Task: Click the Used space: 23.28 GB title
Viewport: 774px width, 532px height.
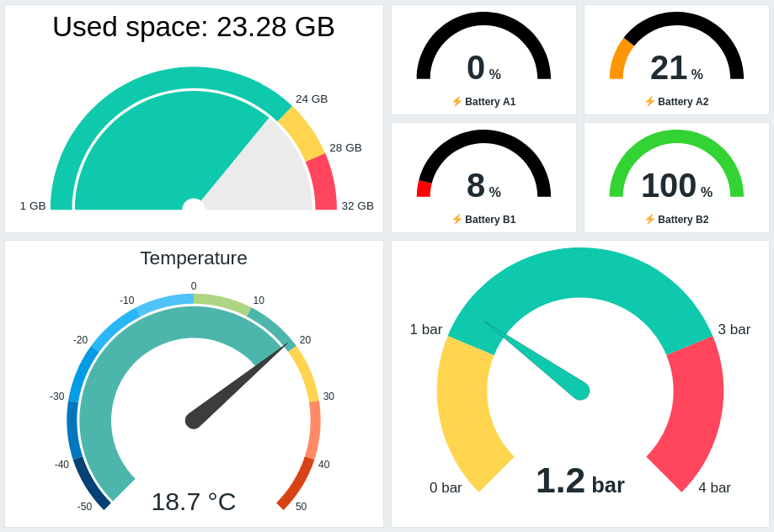Action: 194,27
